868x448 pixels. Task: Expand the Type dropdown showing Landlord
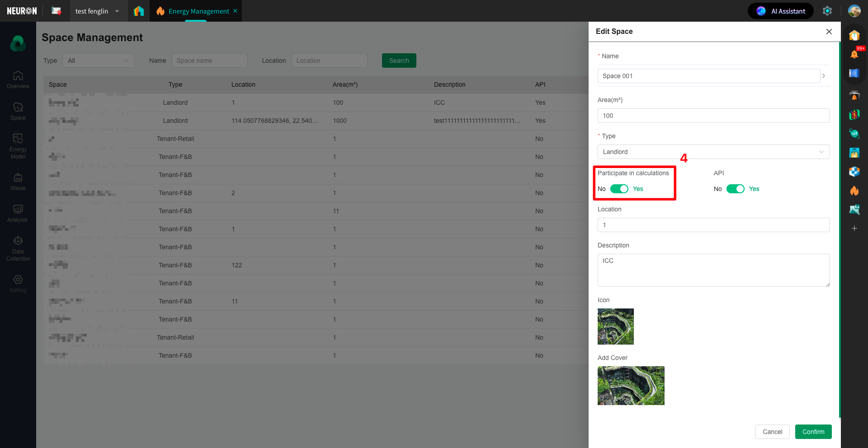(x=713, y=152)
